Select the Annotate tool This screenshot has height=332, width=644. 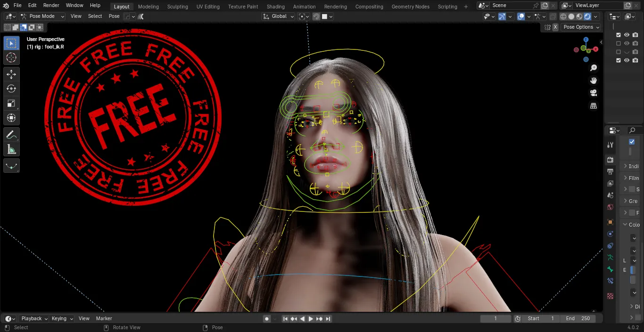tap(12, 135)
